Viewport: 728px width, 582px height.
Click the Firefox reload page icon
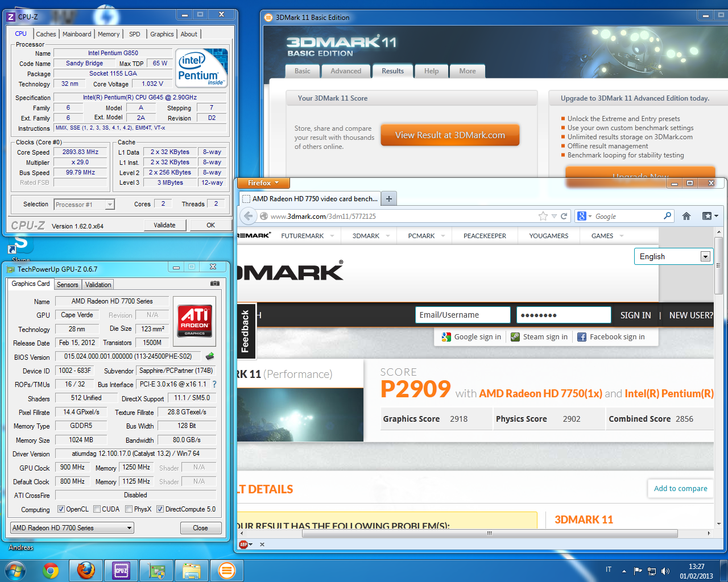pyautogui.click(x=564, y=216)
